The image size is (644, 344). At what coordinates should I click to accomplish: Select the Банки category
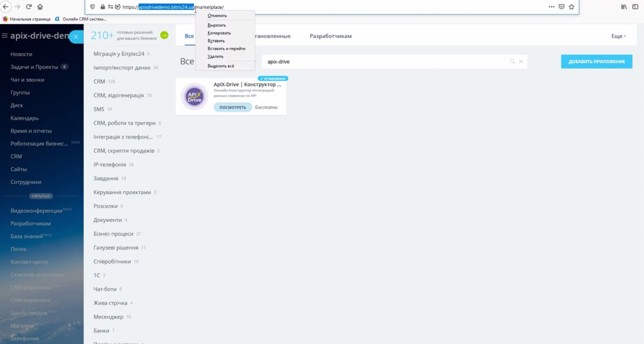tap(101, 331)
